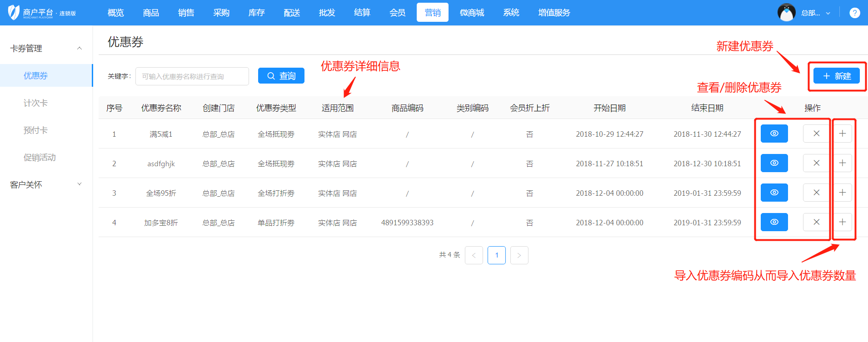Click the 查询 search button

[281, 76]
